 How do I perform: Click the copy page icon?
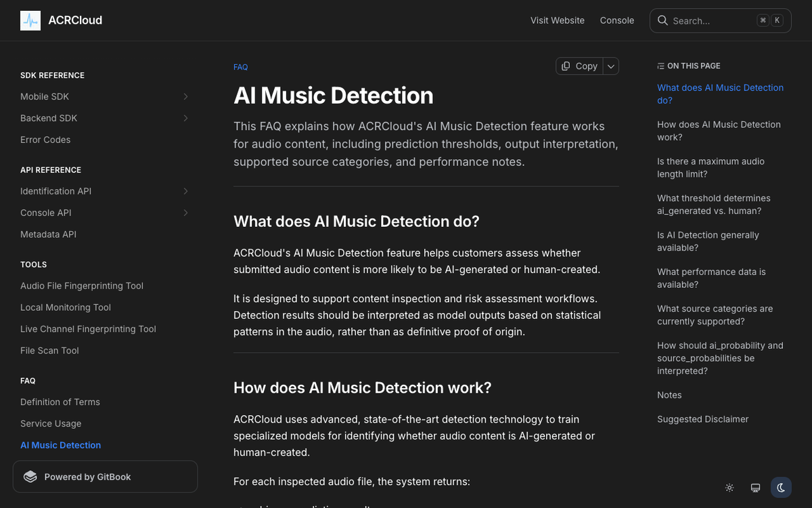click(566, 66)
